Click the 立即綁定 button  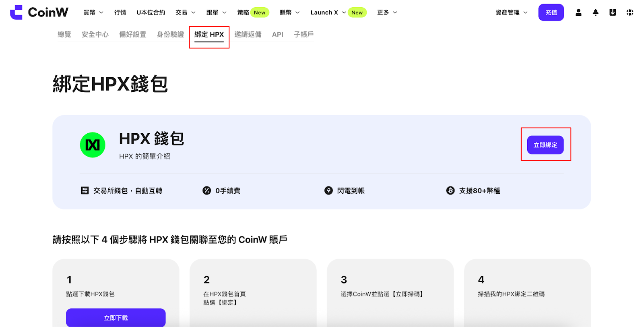click(x=545, y=145)
